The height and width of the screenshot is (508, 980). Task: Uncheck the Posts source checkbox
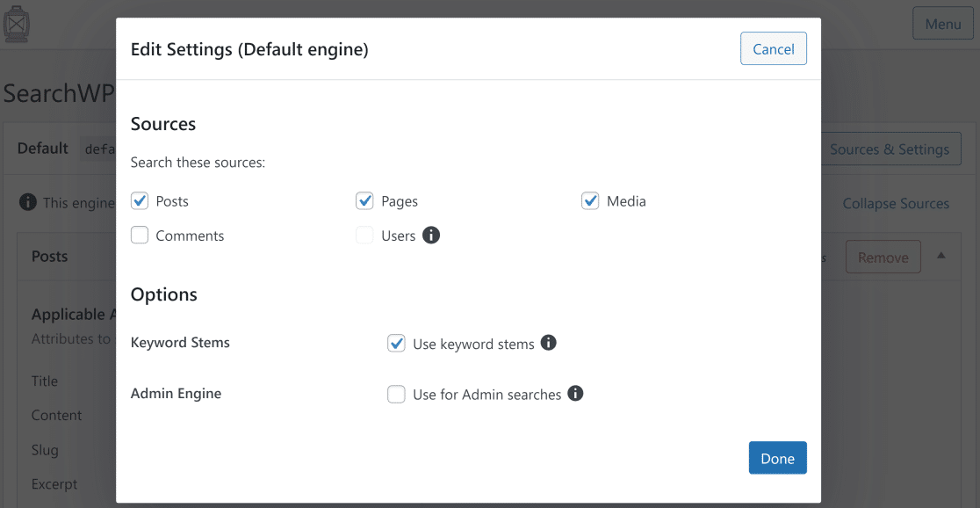click(140, 201)
